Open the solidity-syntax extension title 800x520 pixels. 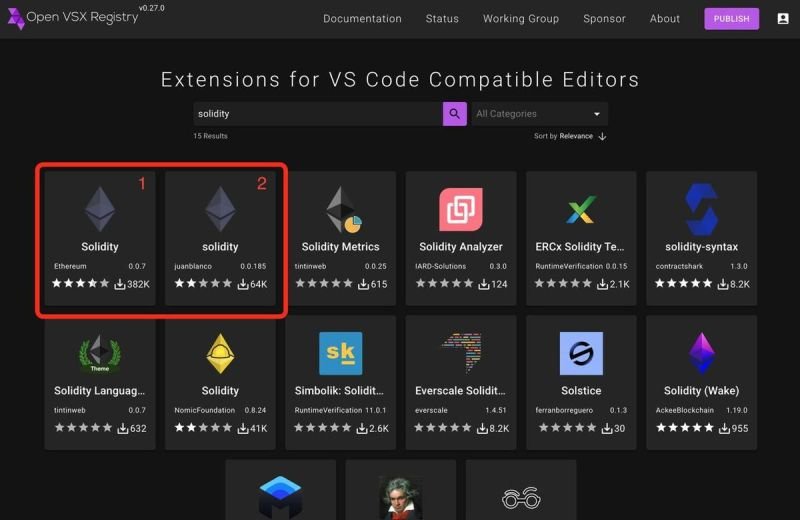[x=702, y=247]
